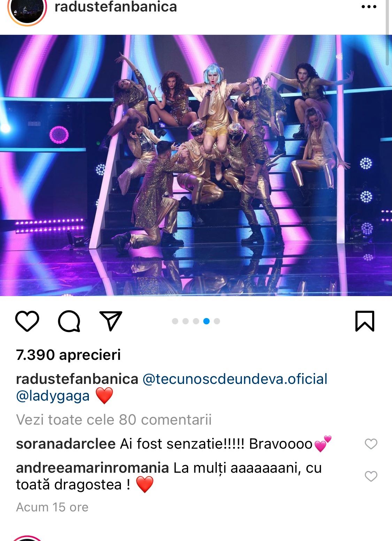Jump to last carousel dot

click(217, 321)
